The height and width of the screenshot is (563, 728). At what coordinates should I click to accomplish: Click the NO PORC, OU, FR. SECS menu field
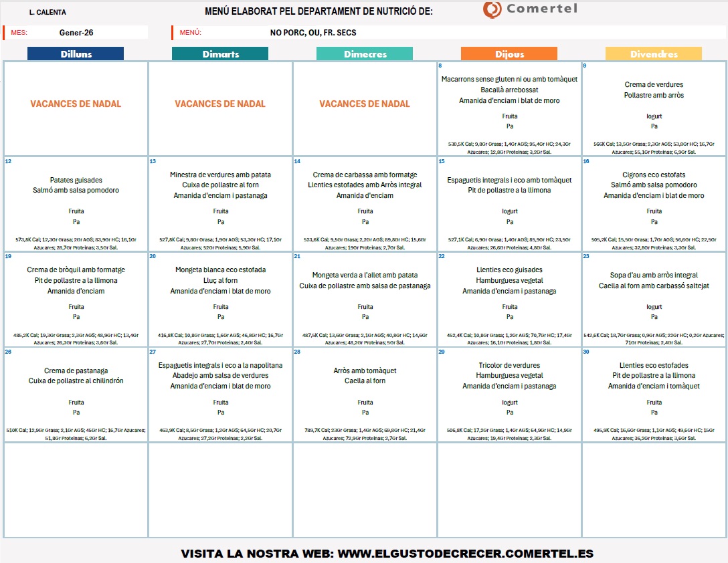coord(313,33)
